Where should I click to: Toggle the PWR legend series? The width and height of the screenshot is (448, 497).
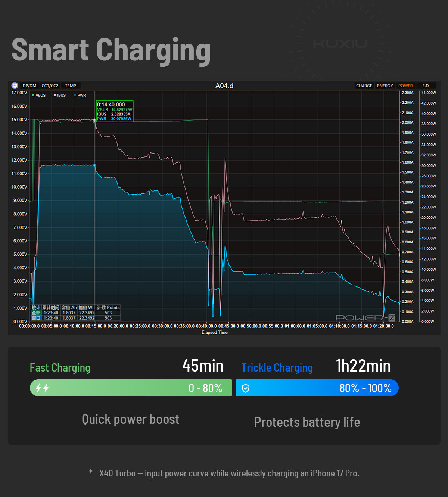[80, 96]
